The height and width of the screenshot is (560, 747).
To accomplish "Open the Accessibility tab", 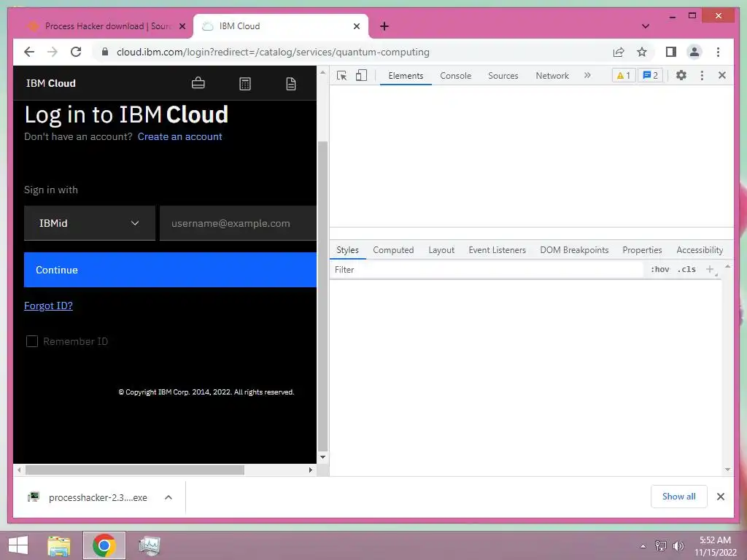I will [700, 250].
